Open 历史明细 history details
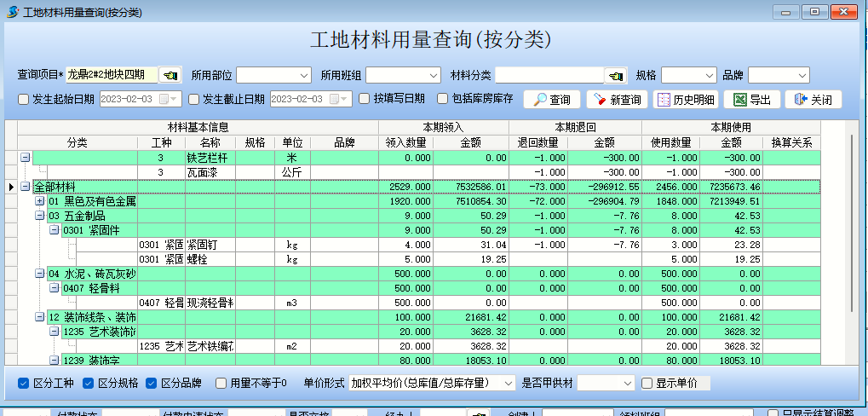This screenshot has height=416, width=868. pyautogui.click(x=685, y=100)
